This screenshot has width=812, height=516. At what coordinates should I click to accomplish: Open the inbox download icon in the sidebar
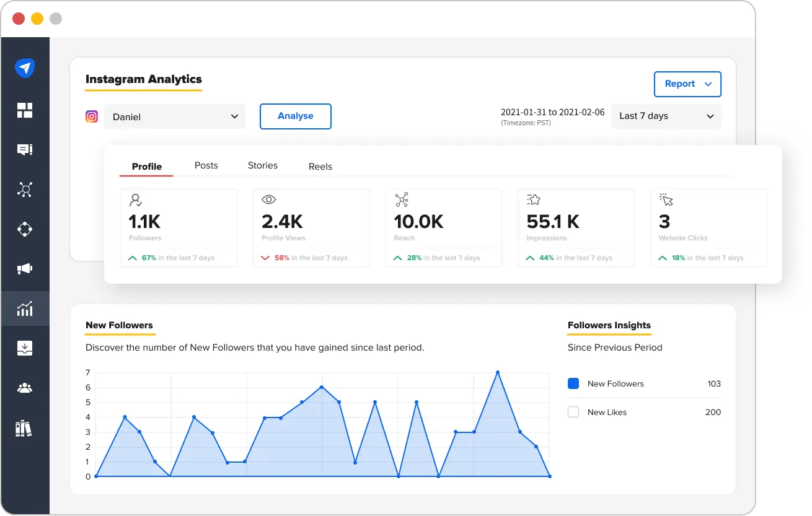click(x=25, y=348)
